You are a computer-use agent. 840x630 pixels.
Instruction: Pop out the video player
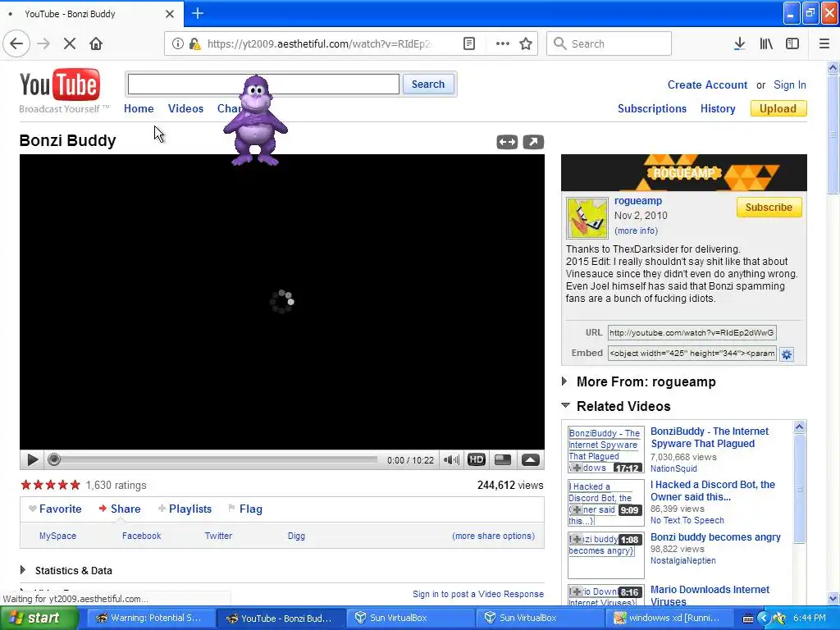(533, 142)
